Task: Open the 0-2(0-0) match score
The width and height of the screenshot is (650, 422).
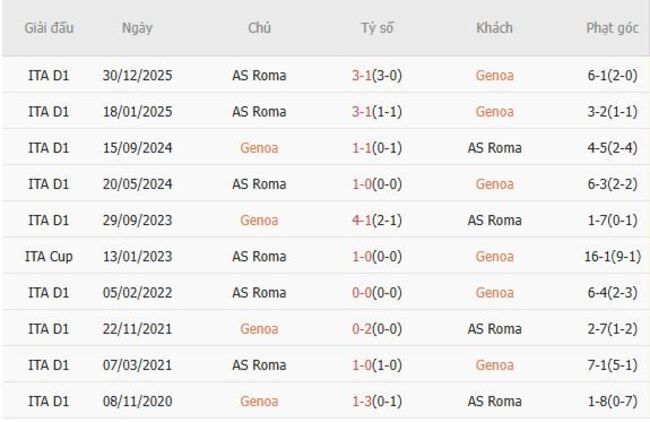Action: (x=377, y=329)
